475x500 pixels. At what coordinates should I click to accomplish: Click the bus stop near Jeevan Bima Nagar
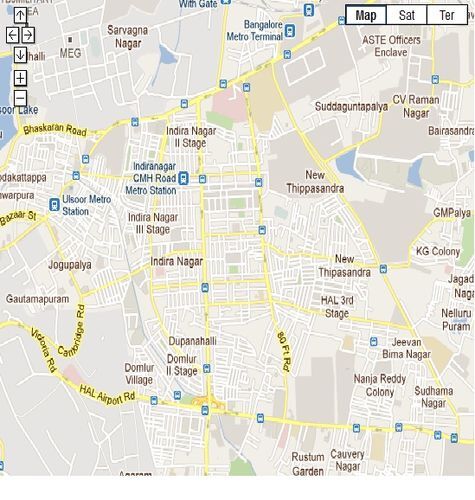(x=374, y=342)
